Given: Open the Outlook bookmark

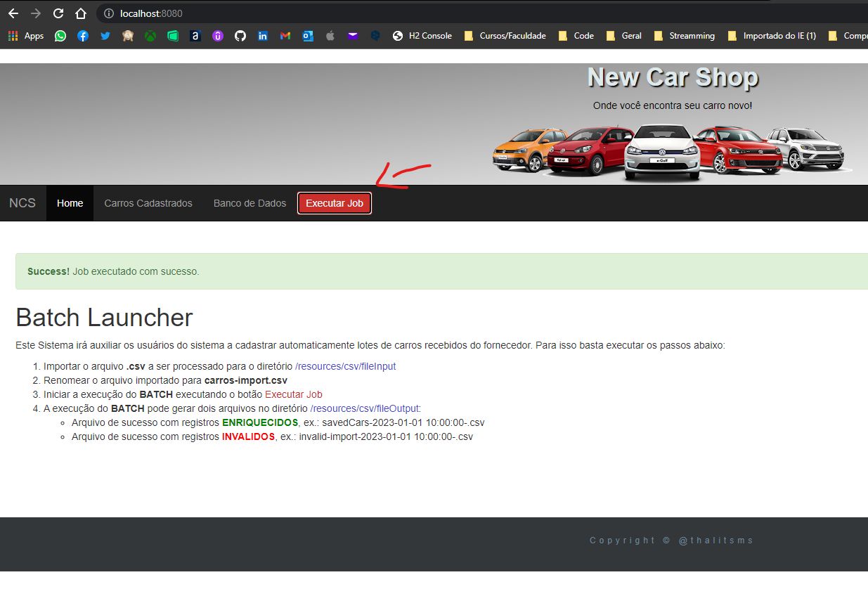Looking at the screenshot, I should pos(308,36).
